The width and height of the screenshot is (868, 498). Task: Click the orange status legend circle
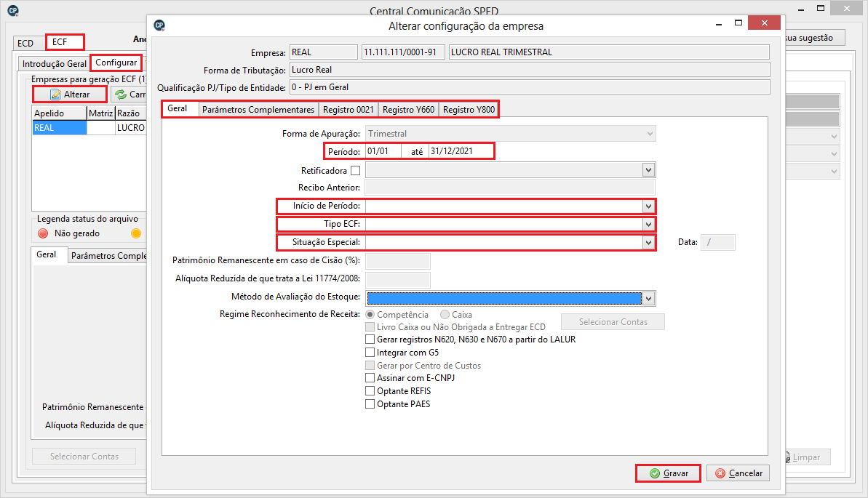coord(135,233)
